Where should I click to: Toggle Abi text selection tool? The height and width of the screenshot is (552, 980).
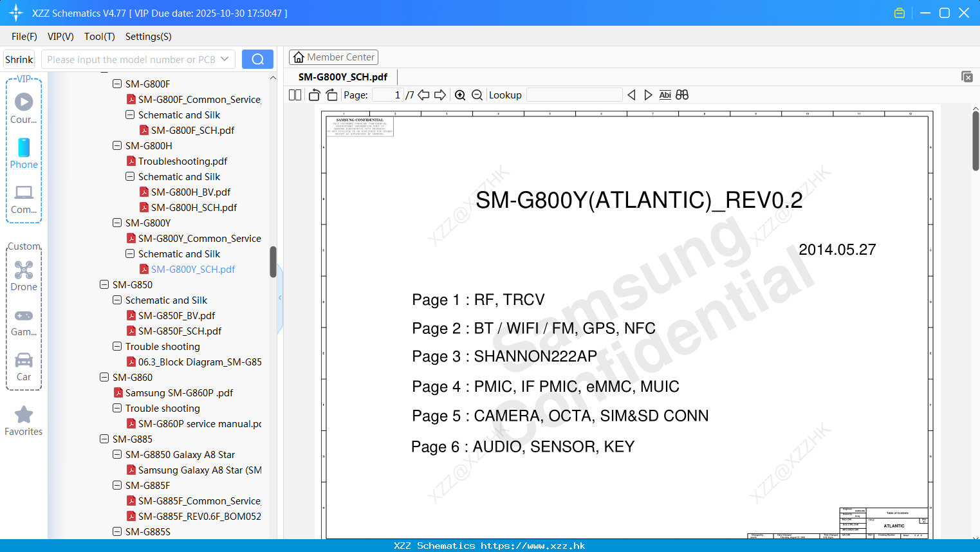(x=665, y=95)
